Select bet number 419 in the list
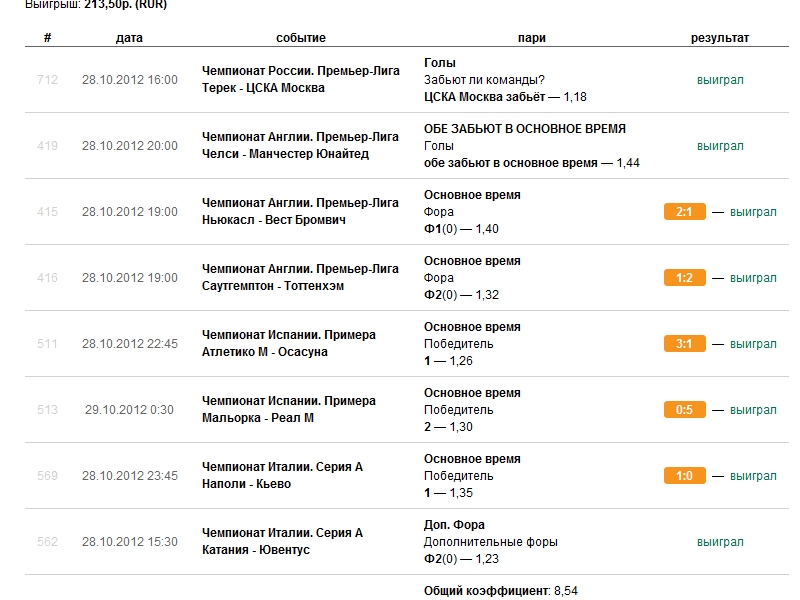 pos(47,146)
